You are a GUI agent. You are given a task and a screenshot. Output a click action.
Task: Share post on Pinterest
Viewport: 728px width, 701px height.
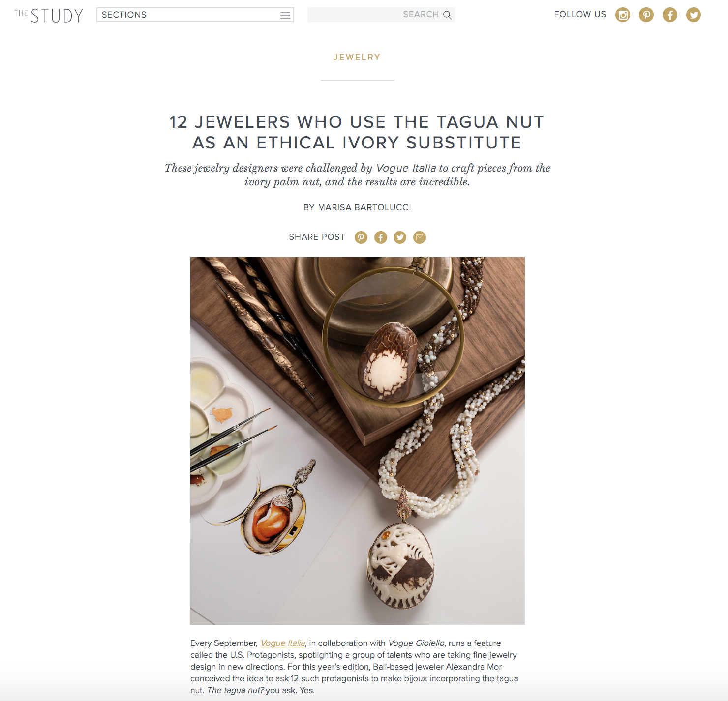click(x=361, y=237)
